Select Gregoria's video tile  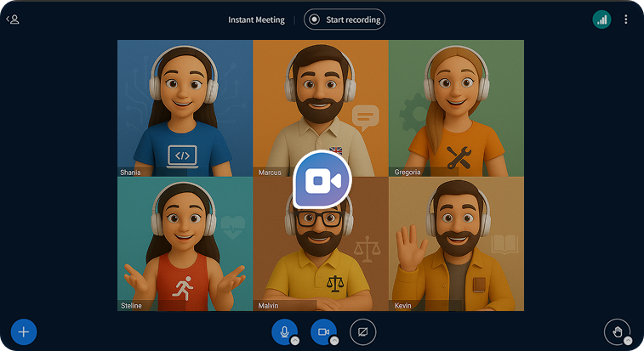456,109
